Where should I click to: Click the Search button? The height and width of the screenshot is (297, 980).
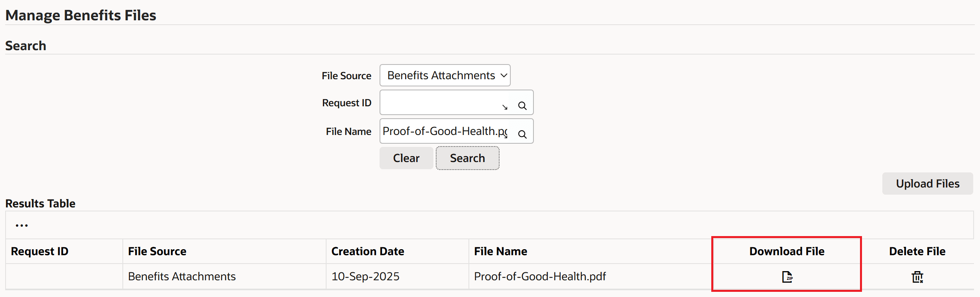467,158
